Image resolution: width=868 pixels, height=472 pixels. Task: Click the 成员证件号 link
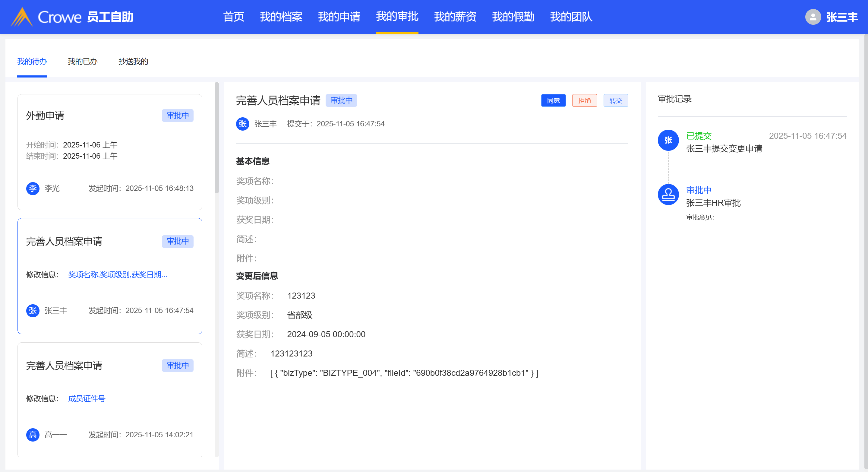pos(87,398)
